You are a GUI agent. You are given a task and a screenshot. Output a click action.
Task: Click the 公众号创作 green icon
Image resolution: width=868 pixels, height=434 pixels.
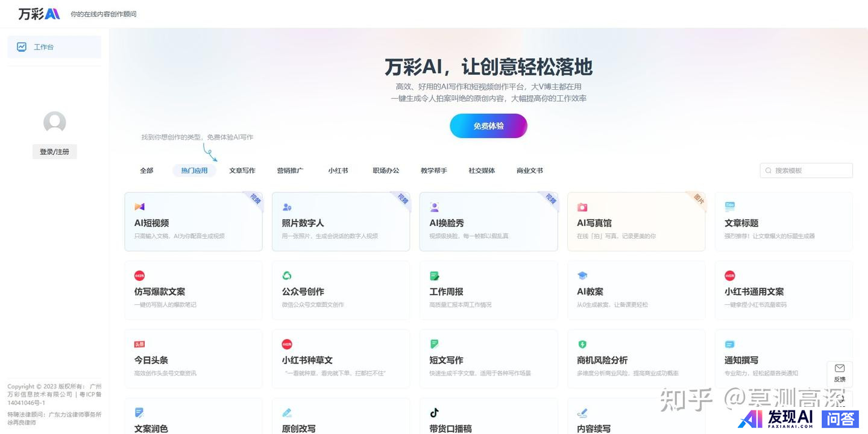click(x=287, y=275)
